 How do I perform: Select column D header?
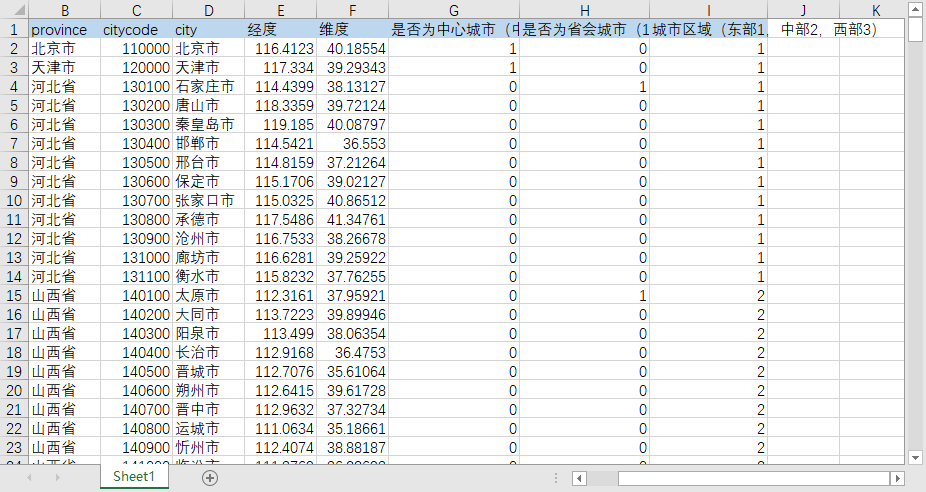[x=208, y=9]
